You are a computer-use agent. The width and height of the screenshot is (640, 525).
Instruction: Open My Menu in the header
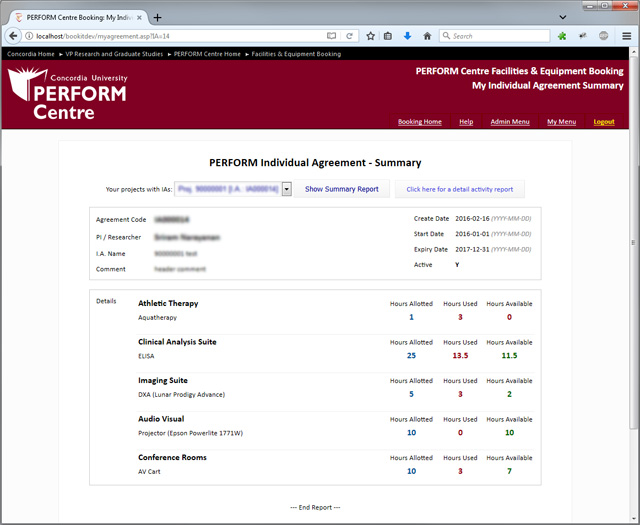click(561, 122)
